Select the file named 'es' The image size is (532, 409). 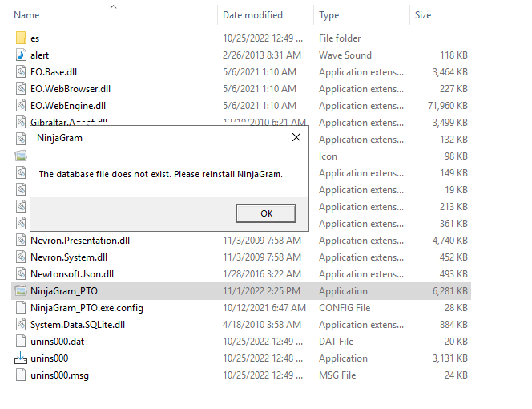[x=35, y=38]
